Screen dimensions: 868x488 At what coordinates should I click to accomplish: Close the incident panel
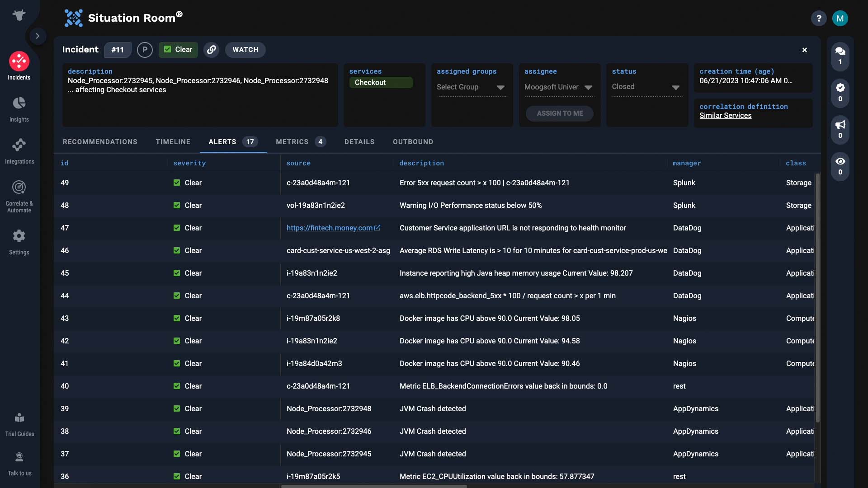tap(805, 50)
